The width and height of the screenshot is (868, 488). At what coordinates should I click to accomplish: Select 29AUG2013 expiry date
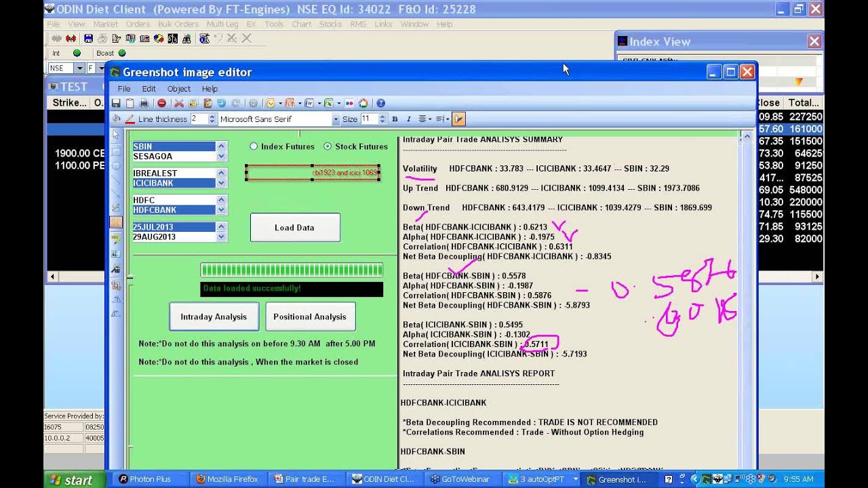174,237
